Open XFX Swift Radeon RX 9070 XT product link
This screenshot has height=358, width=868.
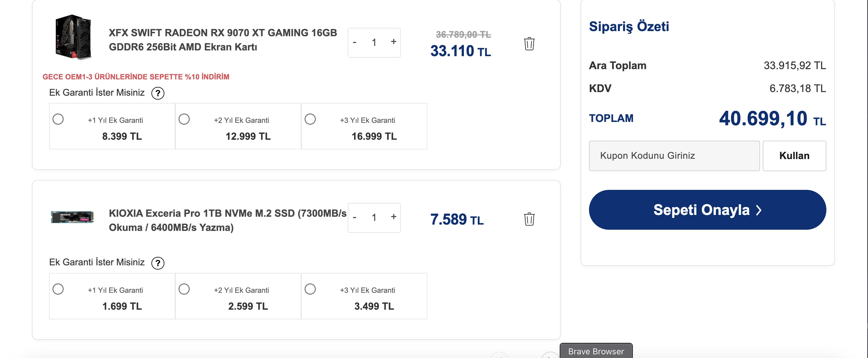222,40
